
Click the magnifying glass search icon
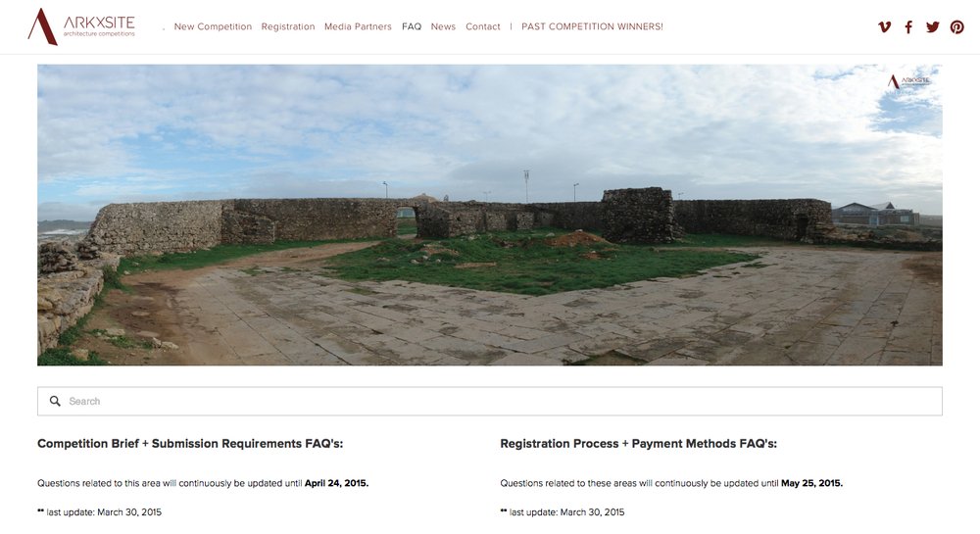coord(55,401)
